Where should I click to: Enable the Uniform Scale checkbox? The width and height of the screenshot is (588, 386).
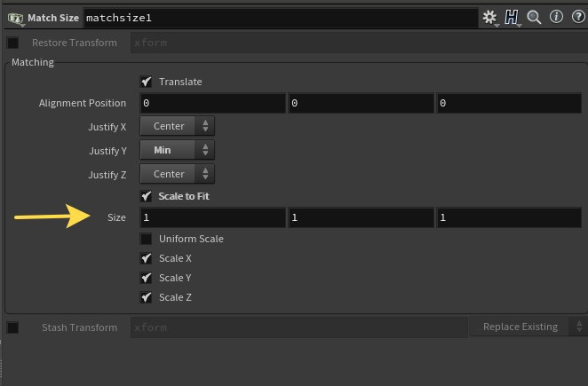tap(146, 239)
